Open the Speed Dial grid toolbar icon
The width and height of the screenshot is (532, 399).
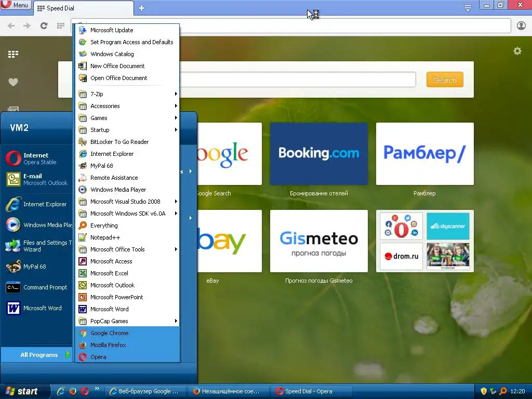tap(61, 26)
